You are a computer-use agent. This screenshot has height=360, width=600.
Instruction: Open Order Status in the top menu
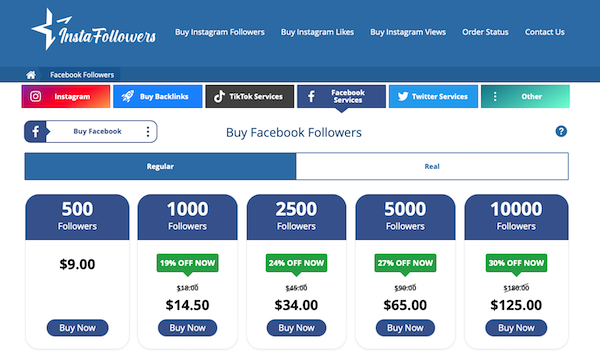click(x=485, y=32)
